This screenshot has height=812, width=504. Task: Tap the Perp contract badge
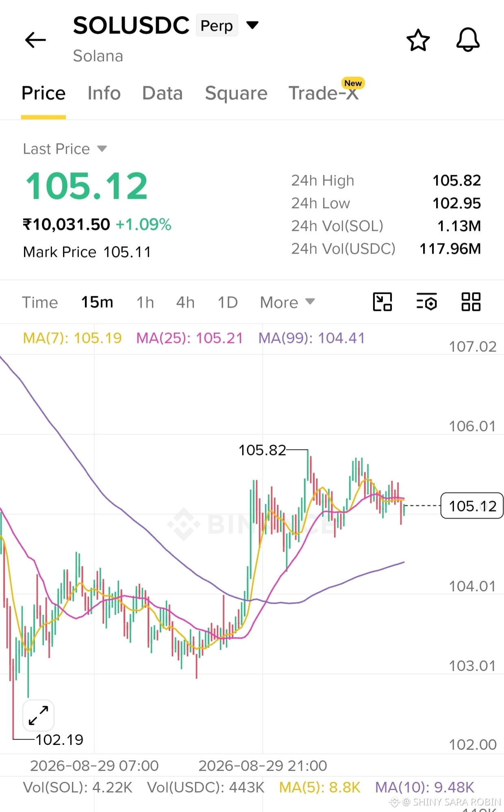coord(217,26)
